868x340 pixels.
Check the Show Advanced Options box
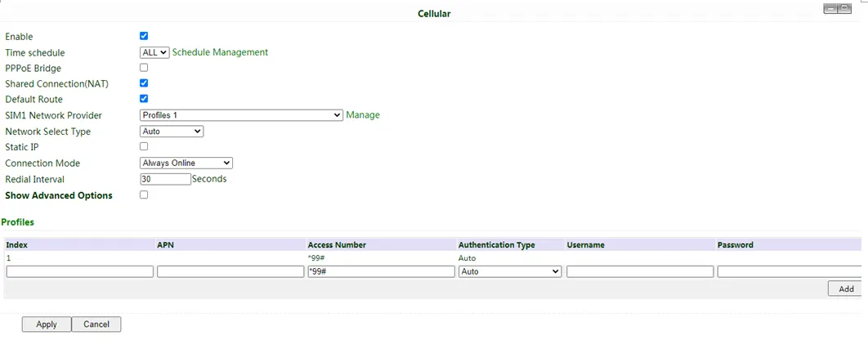coord(144,195)
